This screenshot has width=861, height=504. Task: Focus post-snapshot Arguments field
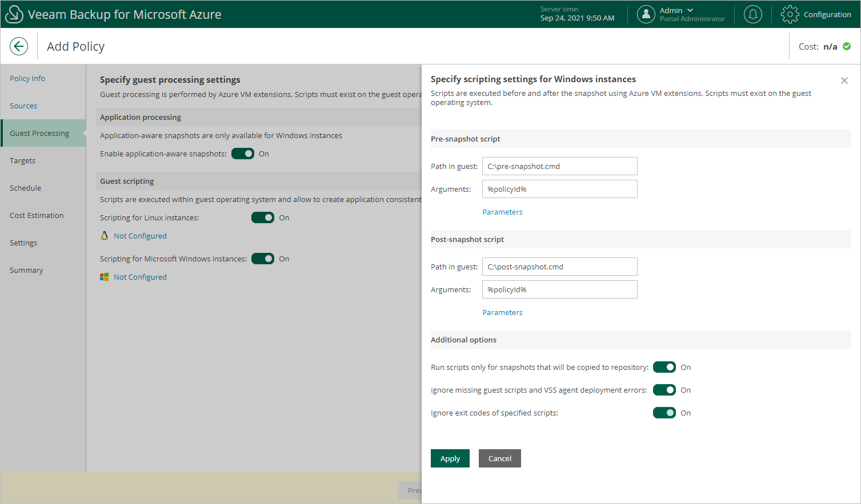coord(560,289)
